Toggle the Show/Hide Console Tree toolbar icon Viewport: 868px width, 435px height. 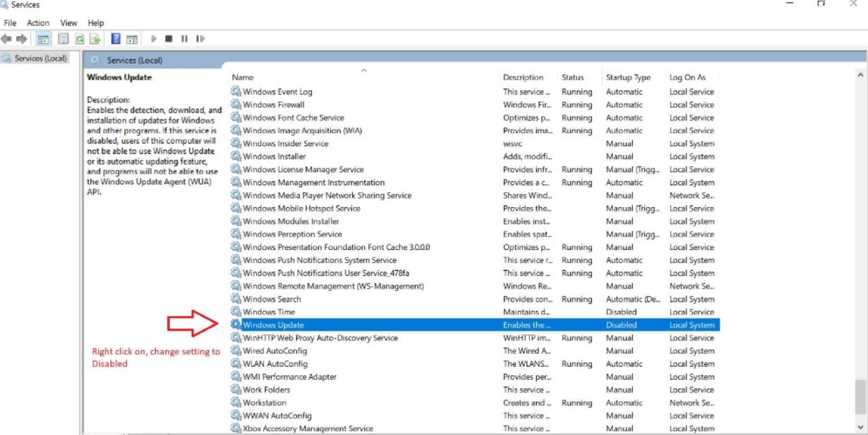(43, 39)
